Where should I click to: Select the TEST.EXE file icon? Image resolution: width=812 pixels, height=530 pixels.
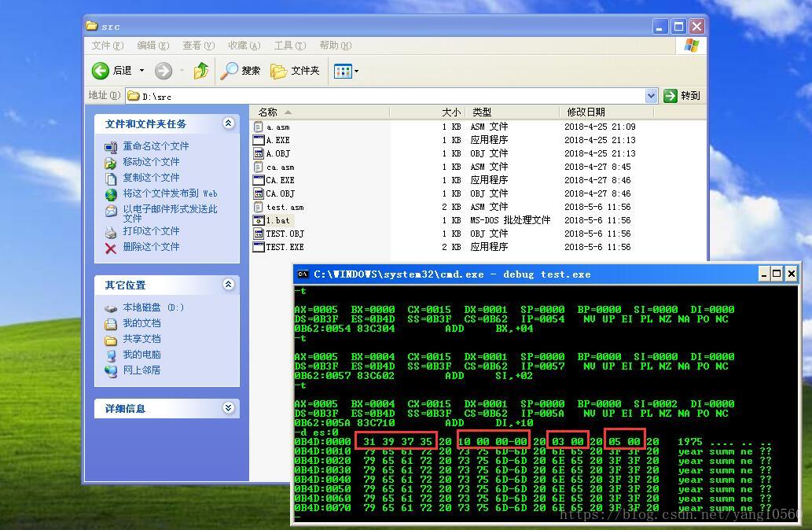coord(259,247)
